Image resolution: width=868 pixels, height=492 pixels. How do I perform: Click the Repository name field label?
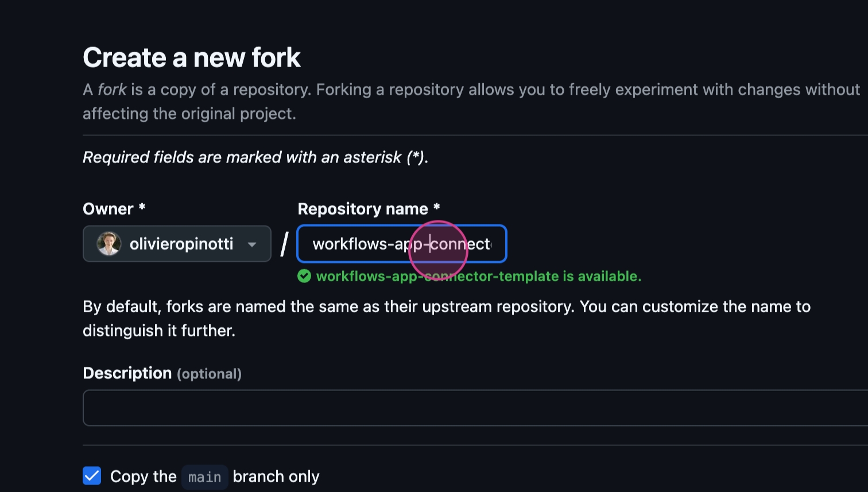pyautogui.click(x=363, y=209)
